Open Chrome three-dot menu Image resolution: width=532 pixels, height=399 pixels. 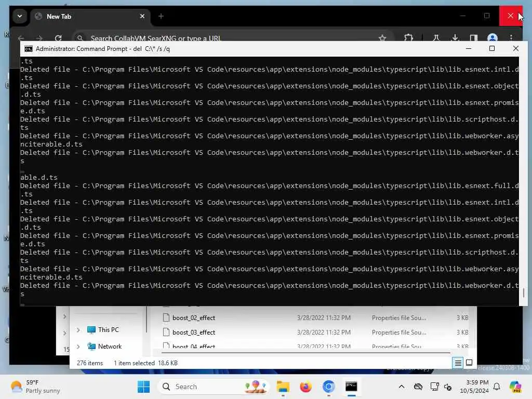511,37
